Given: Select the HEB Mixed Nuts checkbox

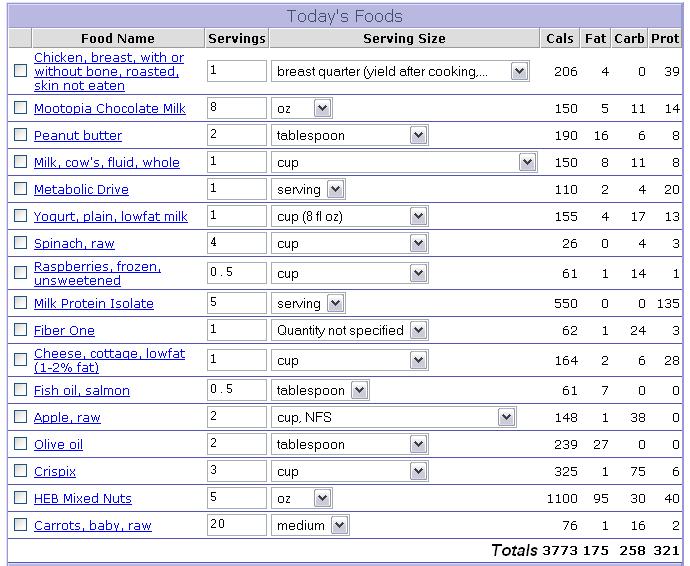Looking at the screenshot, I should tap(21, 498).
